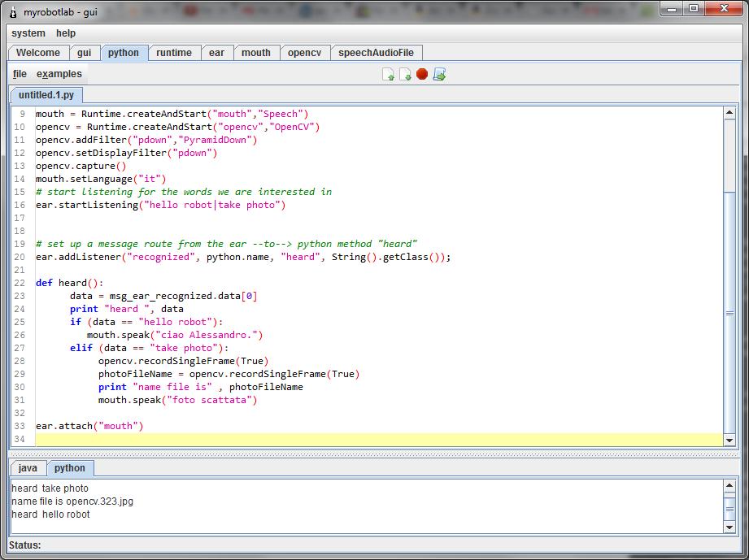Open the file menu in the python panel
The height and width of the screenshot is (560, 749).
click(x=20, y=74)
